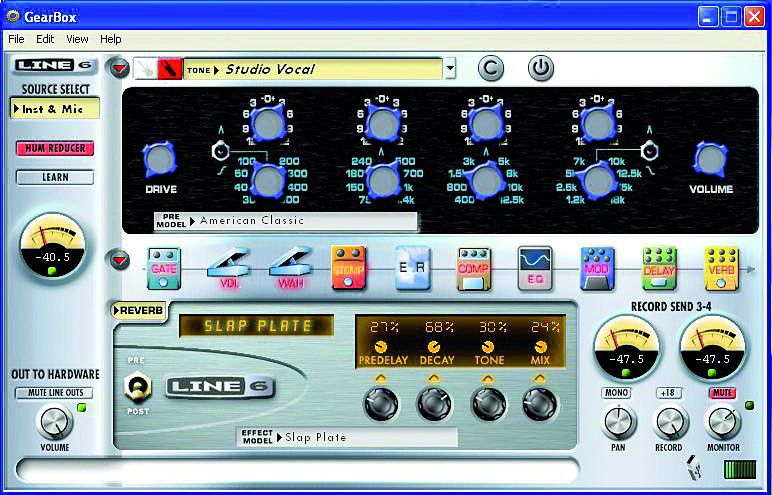Viewport: 772px width, 495px height.
Task: Select the Gate pedal effect
Action: click(163, 268)
